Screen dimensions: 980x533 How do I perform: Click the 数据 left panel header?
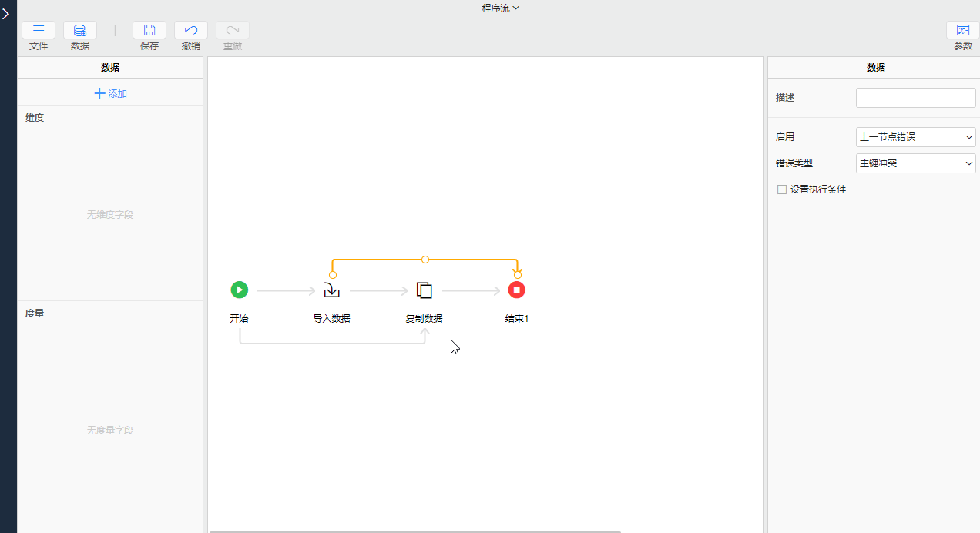(110, 68)
